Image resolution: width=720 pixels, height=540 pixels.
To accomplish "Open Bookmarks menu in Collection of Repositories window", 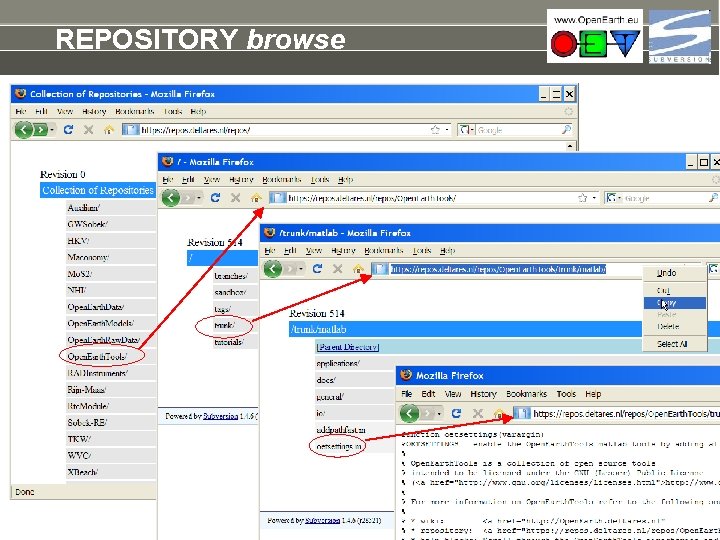I will click(x=135, y=111).
